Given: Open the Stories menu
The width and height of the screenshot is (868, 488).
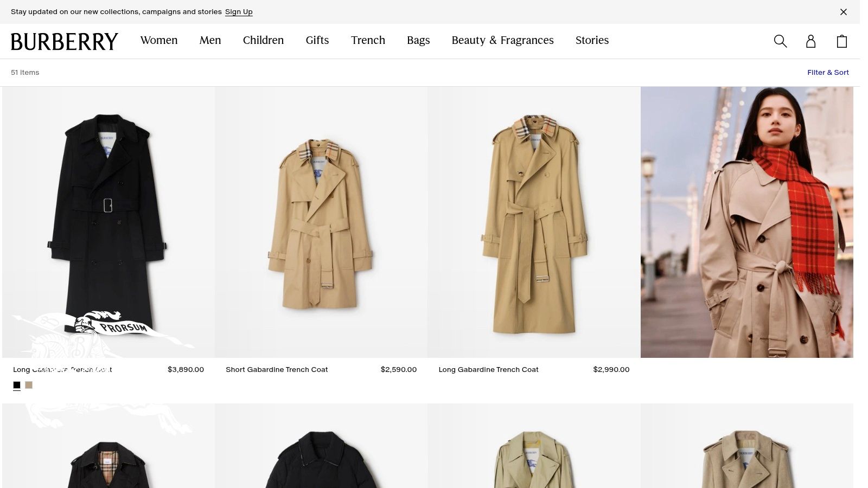Looking at the screenshot, I should pyautogui.click(x=592, y=41).
